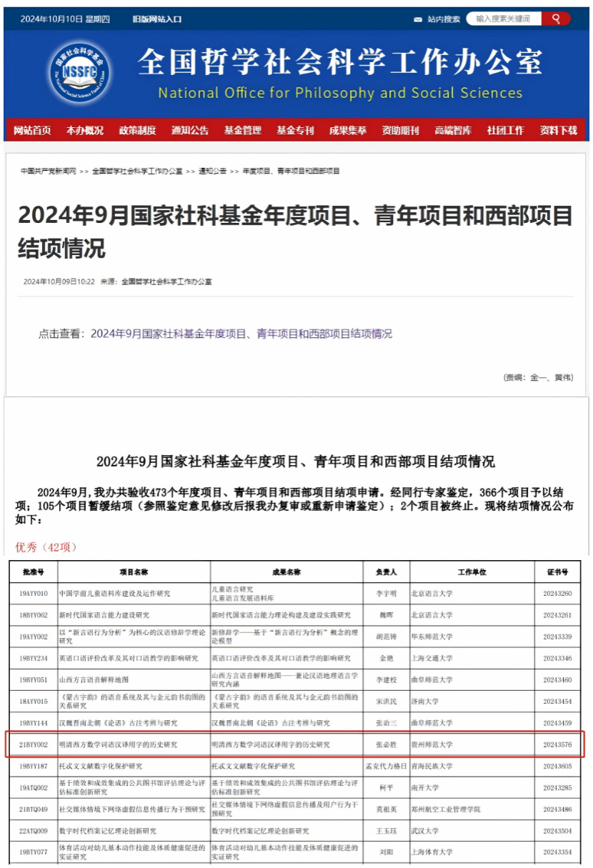Open the 基金管理 menu item
Viewport: 593px width, 868px height.
[x=243, y=130]
